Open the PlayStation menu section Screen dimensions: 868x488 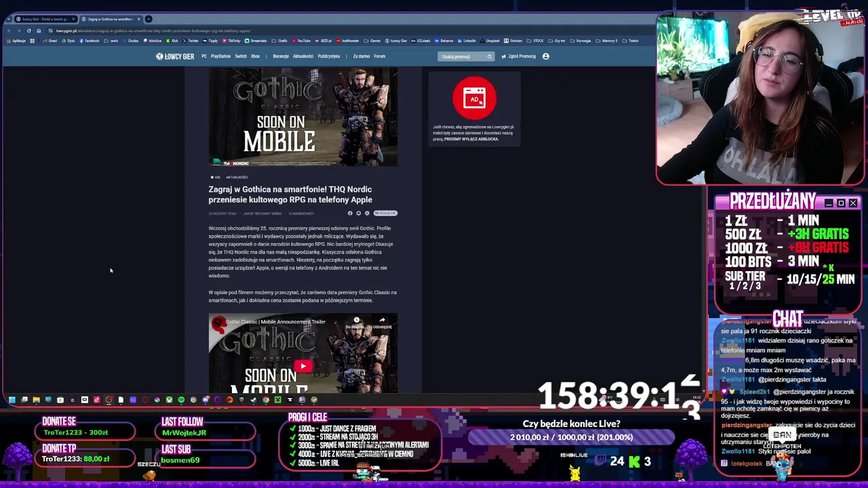pyautogui.click(x=220, y=56)
